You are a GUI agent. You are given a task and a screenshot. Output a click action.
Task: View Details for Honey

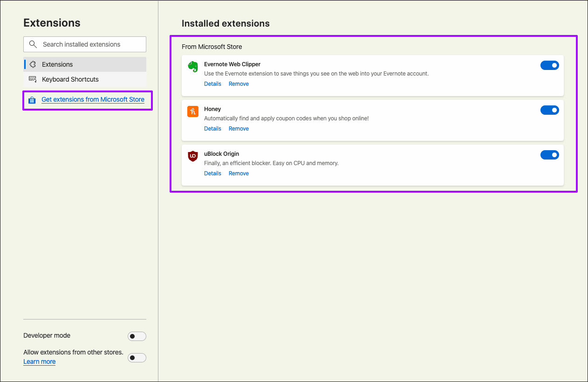212,129
